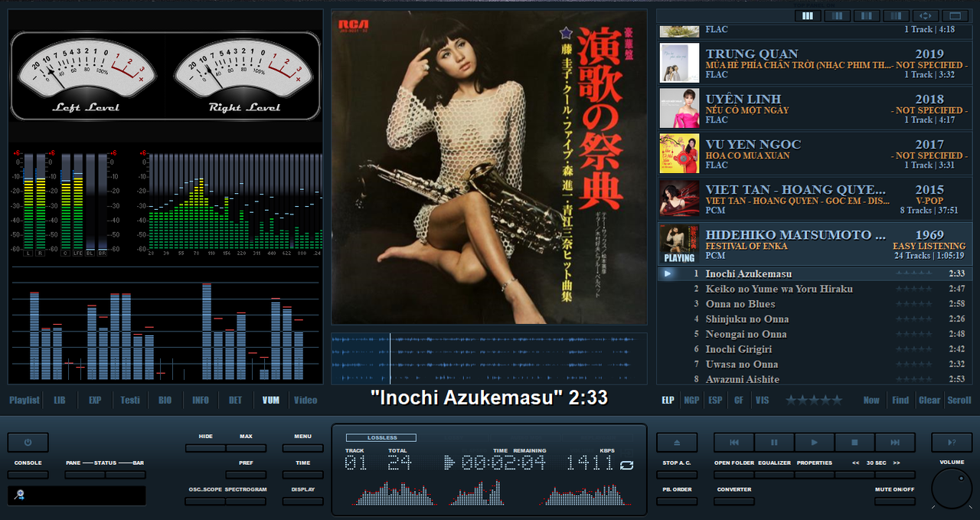The width and height of the screenshot is (980, 520).
Task: Toggle STOP A. C. button
Action: [x=677, y=475]
